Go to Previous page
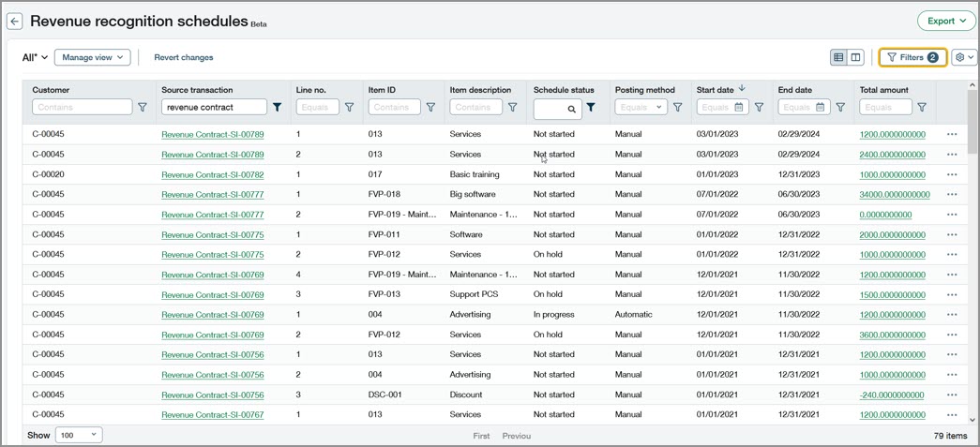980x447 pixels. tap(516, 436)
